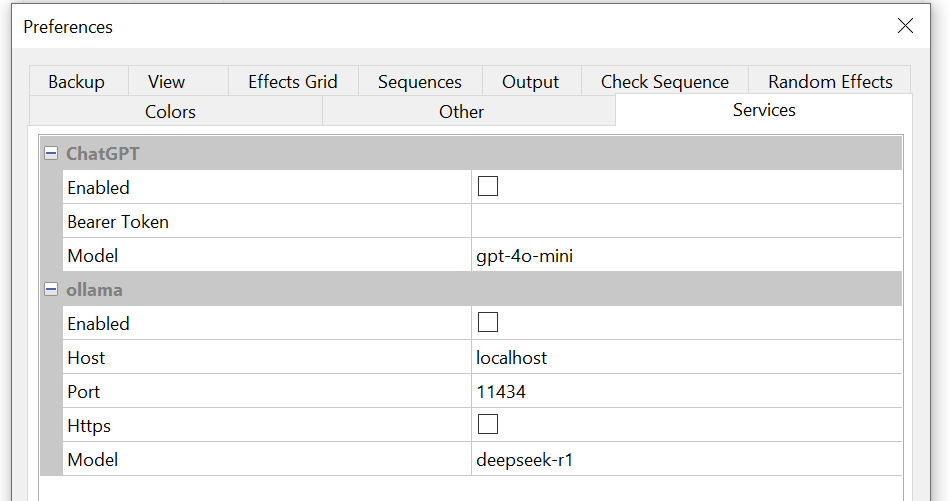Viewport: 950px width, 501px height.
Task: Toggle the ollama Https checkbox
Action: [488, 424]
